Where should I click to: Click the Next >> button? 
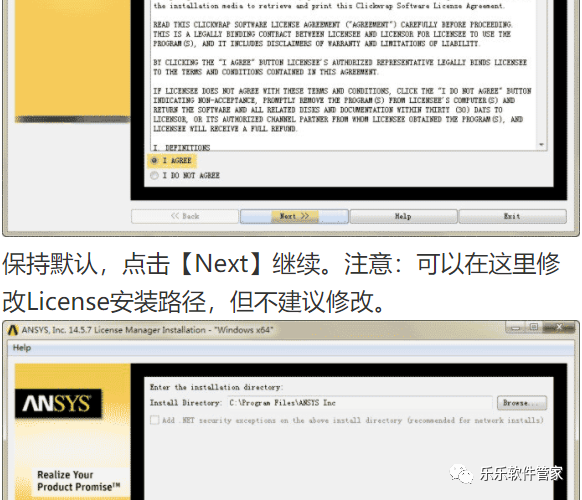coord(294,216)
